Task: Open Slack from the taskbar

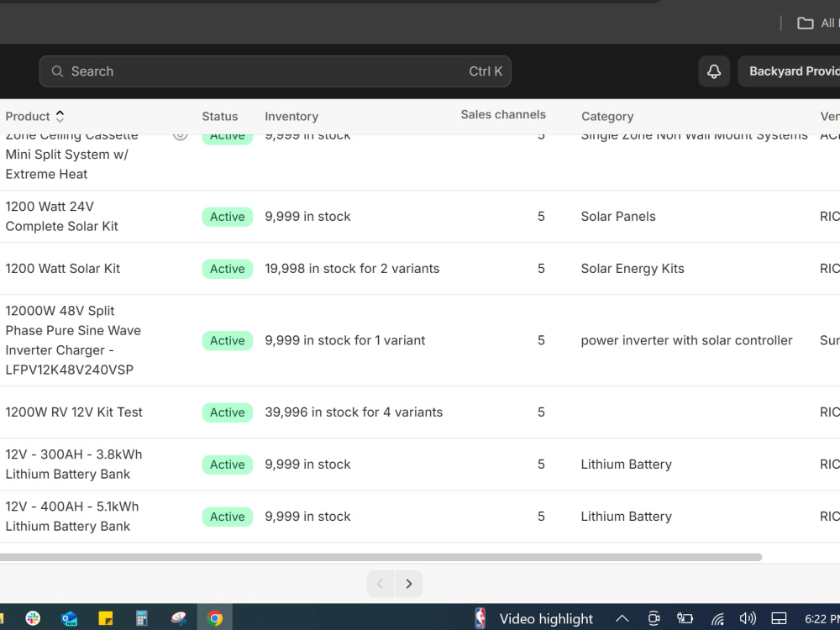Action: coord(33,618)
